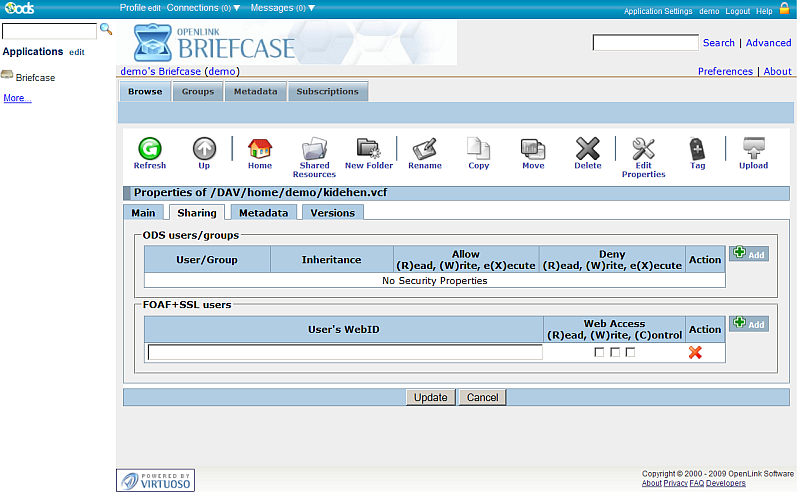The height and width of the screenshot is (496, 800).
Task: Select the Sharing properties tab
Action: pyautogui.click(x=197, y=213)
